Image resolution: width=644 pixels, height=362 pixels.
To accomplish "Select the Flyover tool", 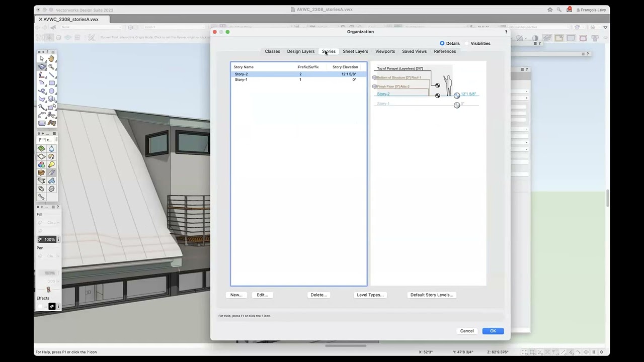I will coord(42,67).
